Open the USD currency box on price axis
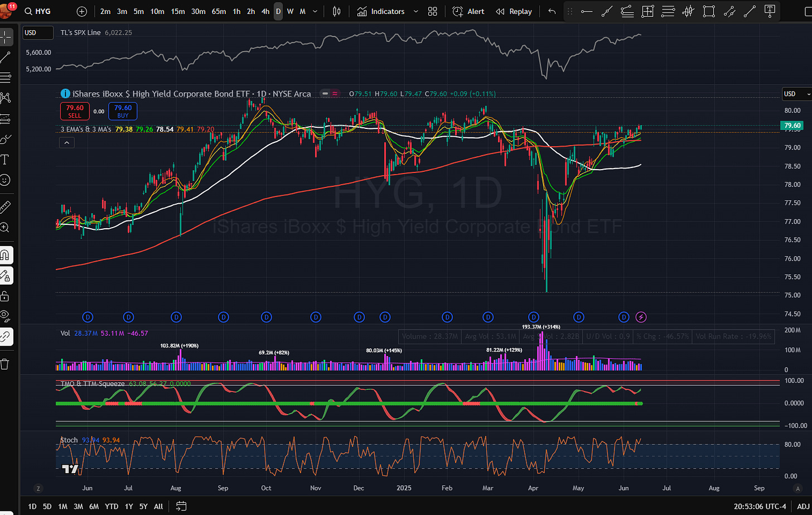 [796, 94]
